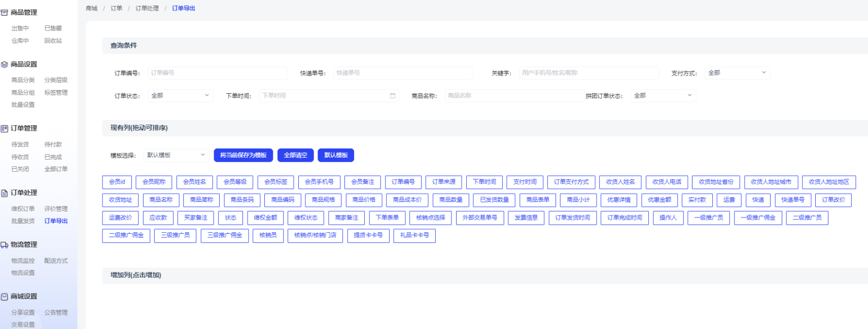Open the 支付方式 dropdown
The image size is (868, 329).
pyautogui.click(x=737, y=73)
